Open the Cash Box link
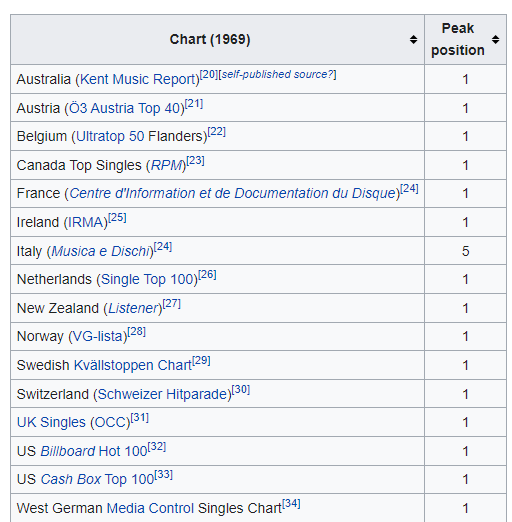Image resolution: width=512 pixels, height=522 pixels. point(71,479)
